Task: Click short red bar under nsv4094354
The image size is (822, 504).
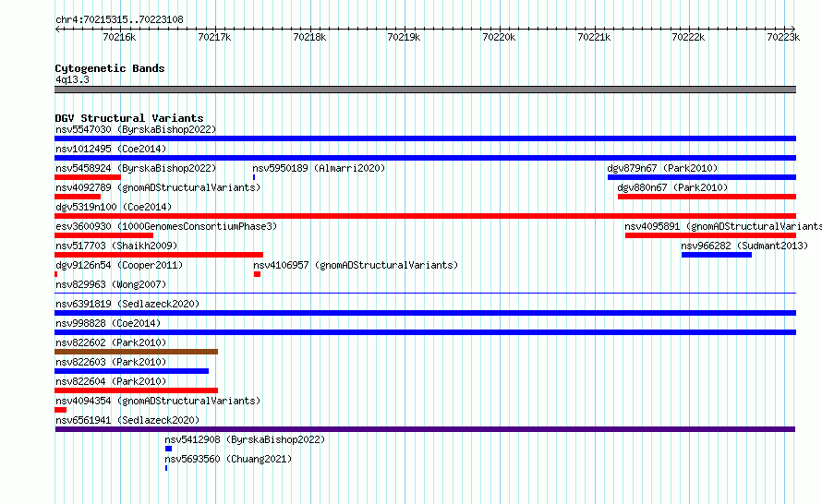Action: tap(60, 410)
